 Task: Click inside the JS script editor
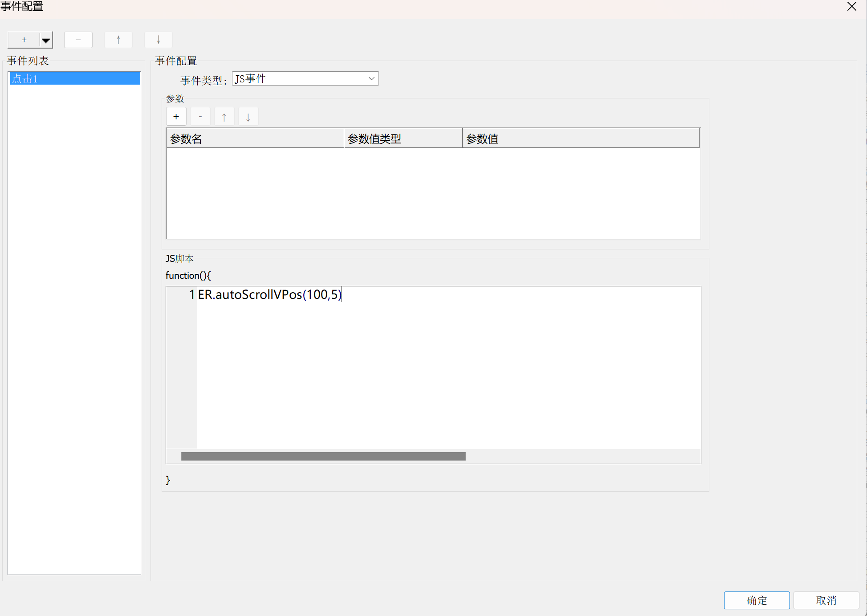[445, 365]
